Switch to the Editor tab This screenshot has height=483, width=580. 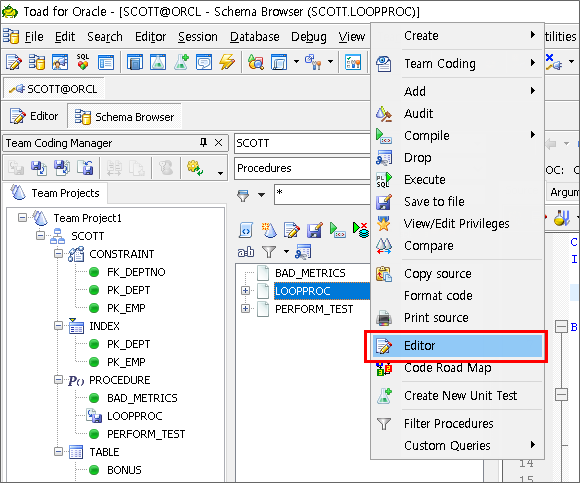[x=34, y=116]
